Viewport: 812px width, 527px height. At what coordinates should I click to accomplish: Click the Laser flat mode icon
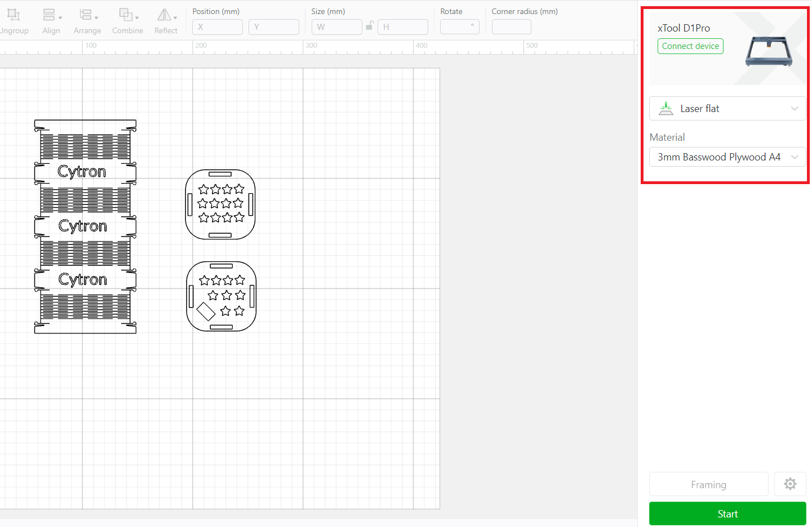(x=666, y=108)
